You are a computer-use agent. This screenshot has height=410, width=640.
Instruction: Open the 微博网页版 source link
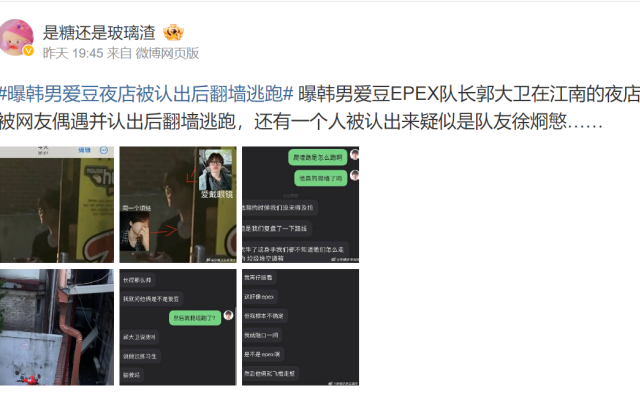click(167, 53)
